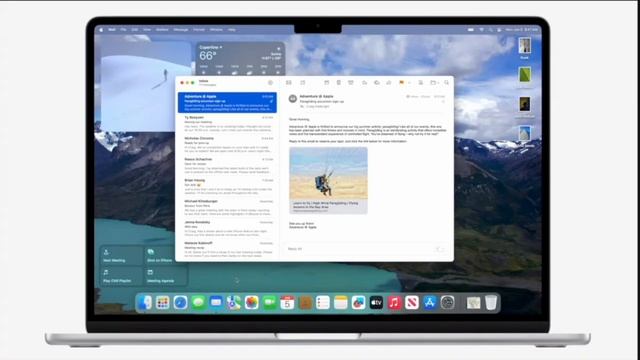Open the Window menu

point(216,30)
